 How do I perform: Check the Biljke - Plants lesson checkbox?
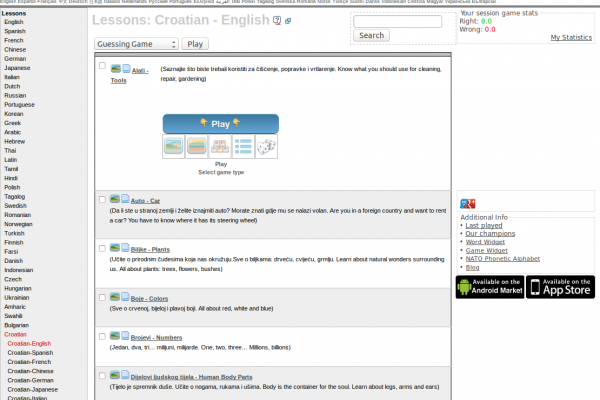pyautogui.click(x=102, y=248)
